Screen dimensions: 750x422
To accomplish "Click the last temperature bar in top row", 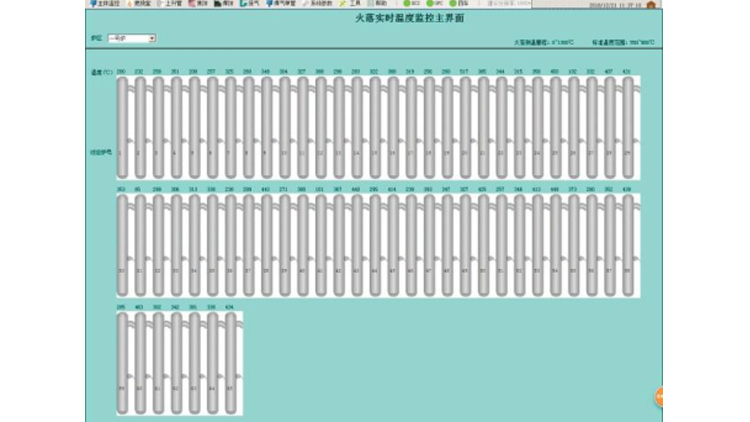I will click(627, 128).
